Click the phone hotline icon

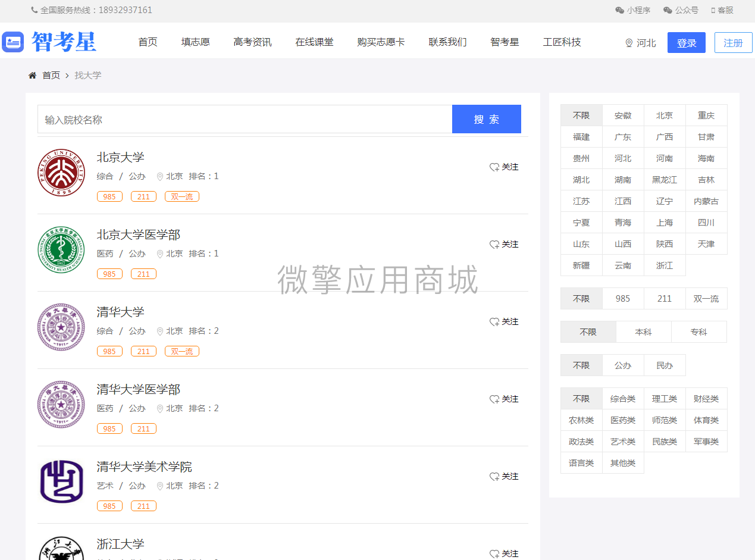[34, 10]
